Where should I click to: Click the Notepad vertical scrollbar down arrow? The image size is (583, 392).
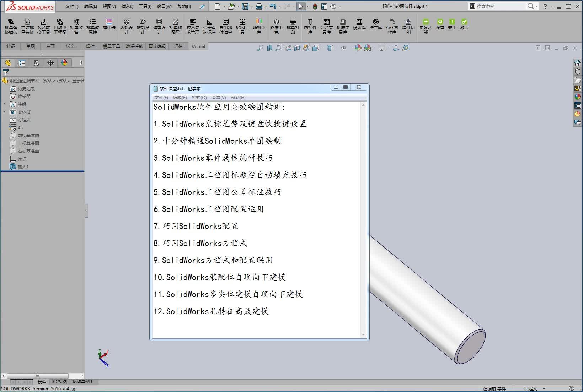363,334
